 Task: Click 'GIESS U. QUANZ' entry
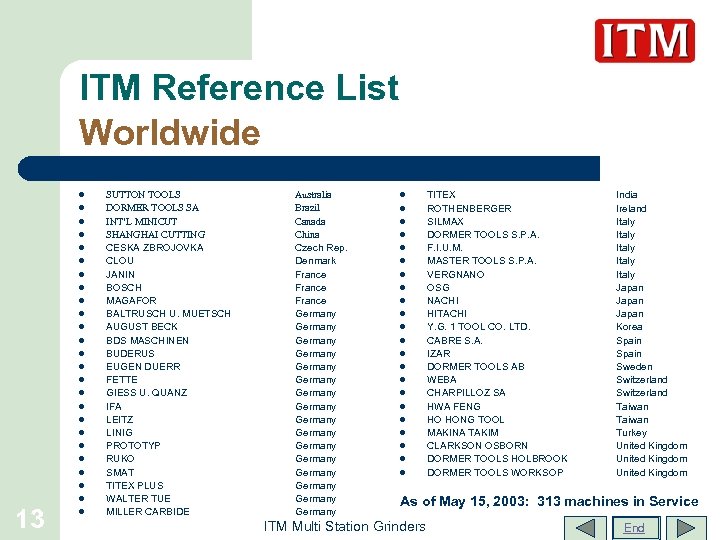[x=146, y=393]
